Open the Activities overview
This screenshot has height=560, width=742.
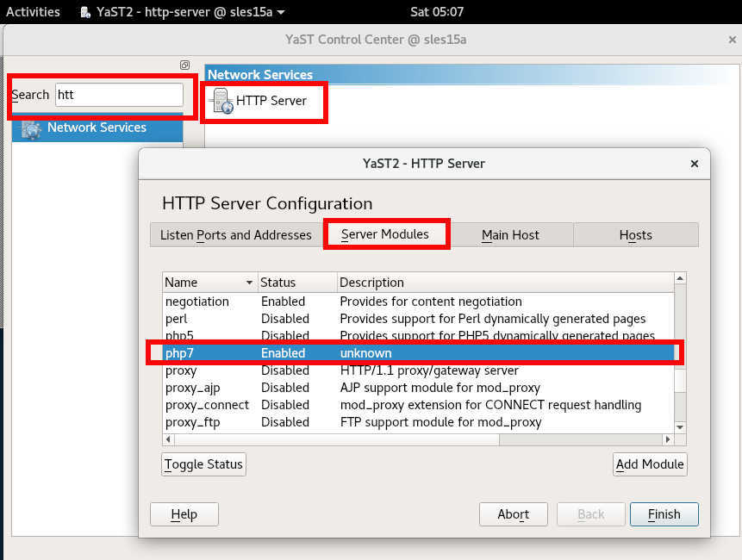point(33,12)
